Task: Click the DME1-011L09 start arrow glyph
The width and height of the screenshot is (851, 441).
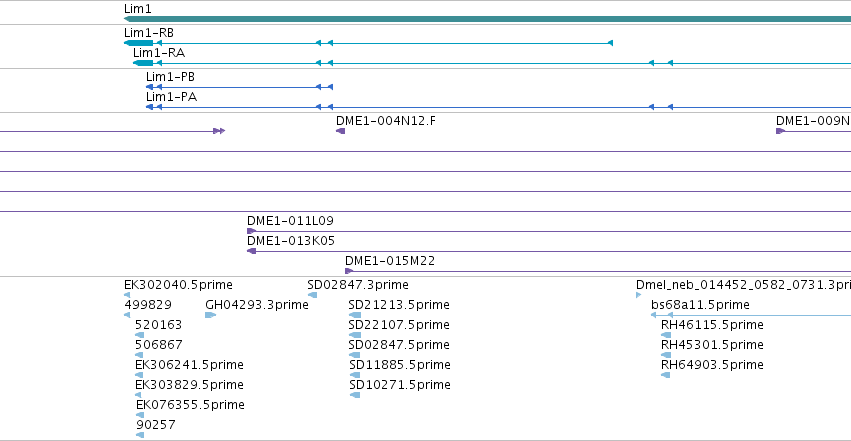Action: click(x=251, y=231)
